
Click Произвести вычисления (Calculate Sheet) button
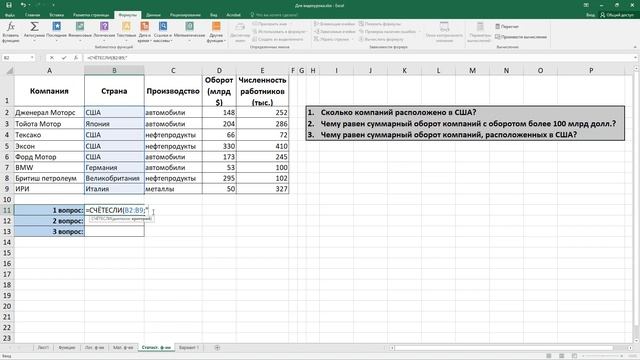tap(521, 37)
